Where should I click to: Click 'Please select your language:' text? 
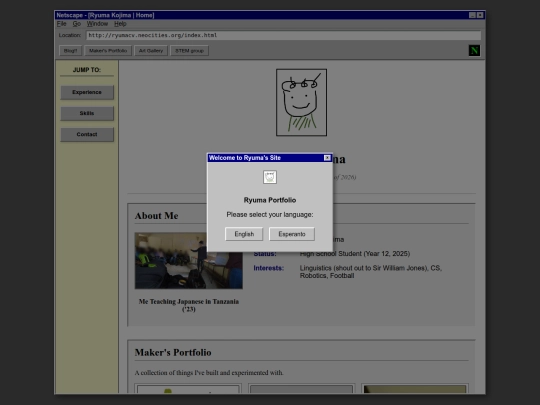tap(270, 215)
